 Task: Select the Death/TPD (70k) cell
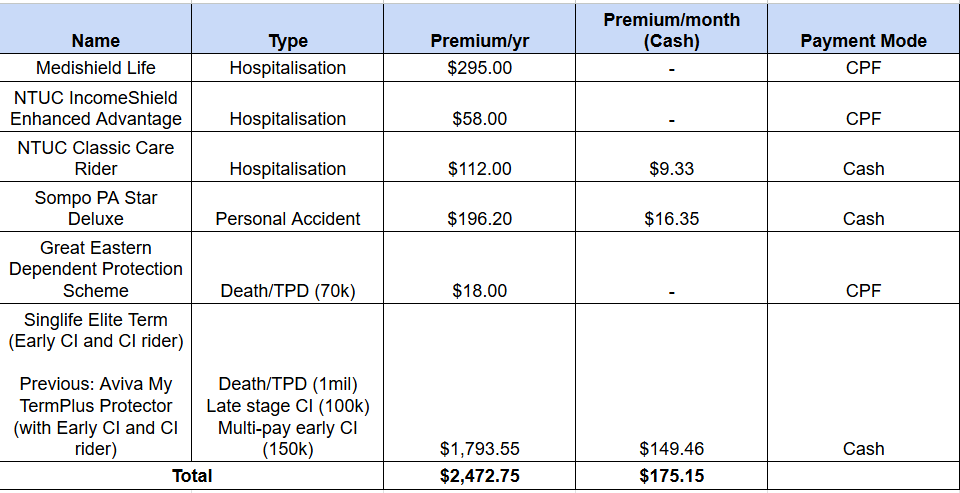[x=288, y=290]
